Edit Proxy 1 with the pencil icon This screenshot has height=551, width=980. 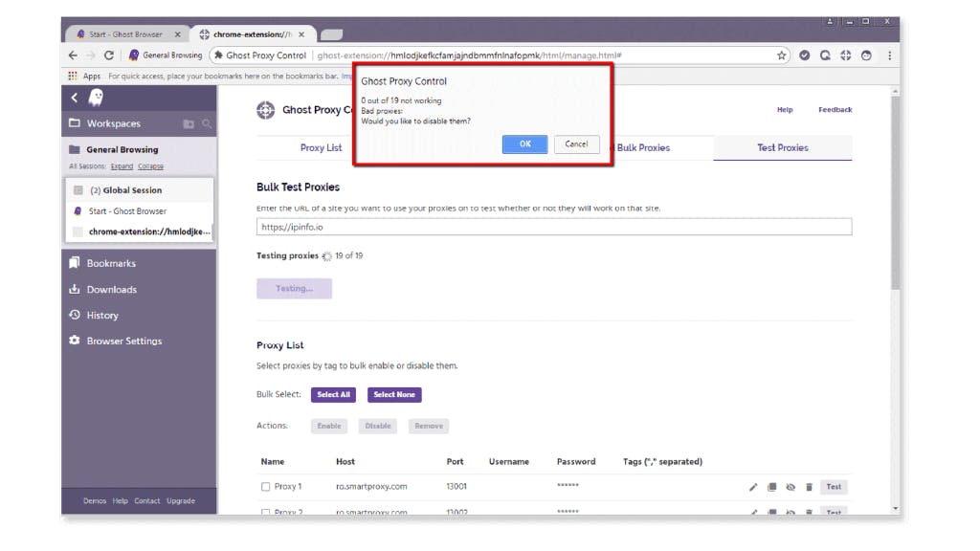coord(753,487)
